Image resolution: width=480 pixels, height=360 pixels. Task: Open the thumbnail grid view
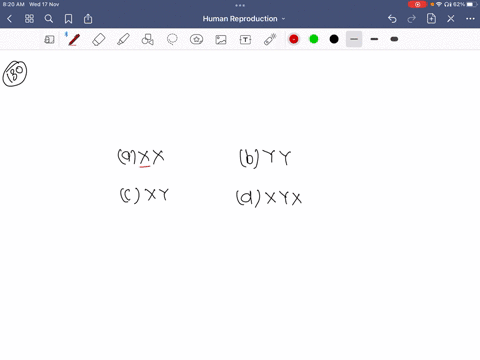pyautogui.click(x=29, y=19)
